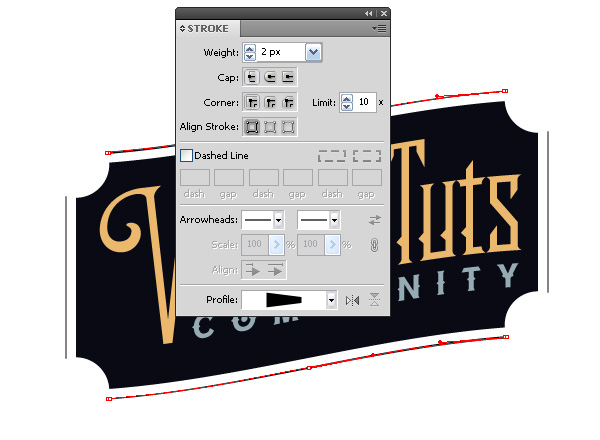
Task: Open the start arrowhead dropdown
Action: pyautogui.click(x=279, y=220)
